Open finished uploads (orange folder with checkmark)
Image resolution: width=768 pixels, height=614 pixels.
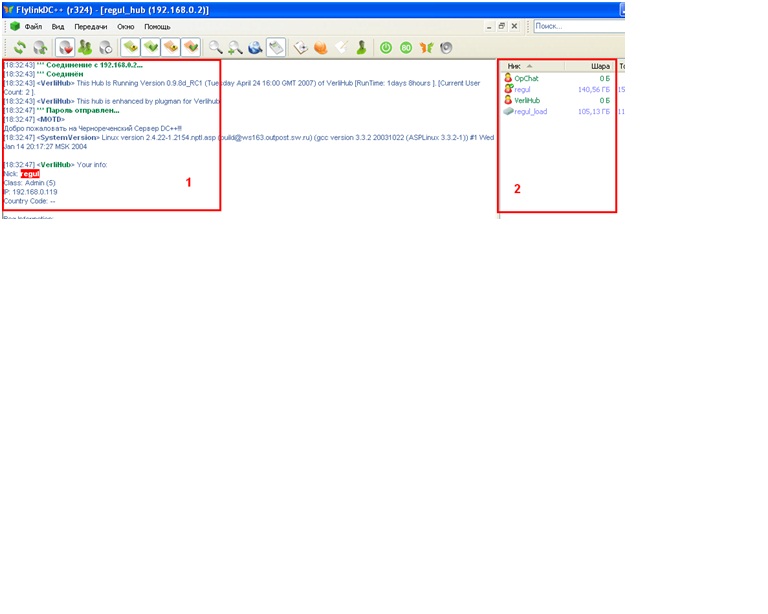191,47
